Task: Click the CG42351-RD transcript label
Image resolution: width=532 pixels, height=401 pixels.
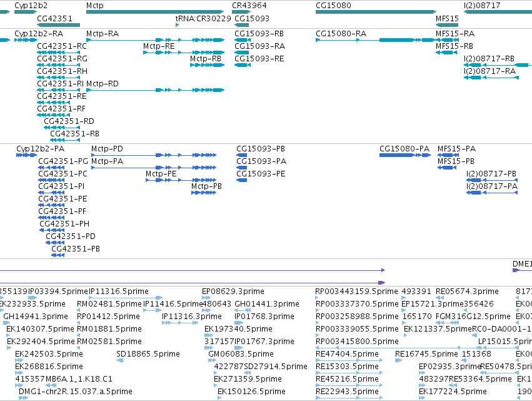Action: pos(69,121)
